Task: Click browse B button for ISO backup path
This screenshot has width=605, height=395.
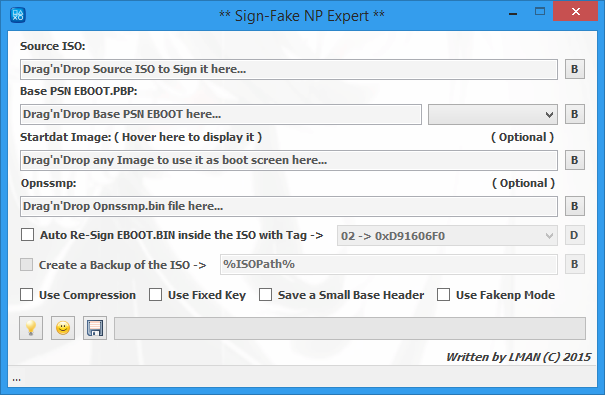Action: pos(575,264)
